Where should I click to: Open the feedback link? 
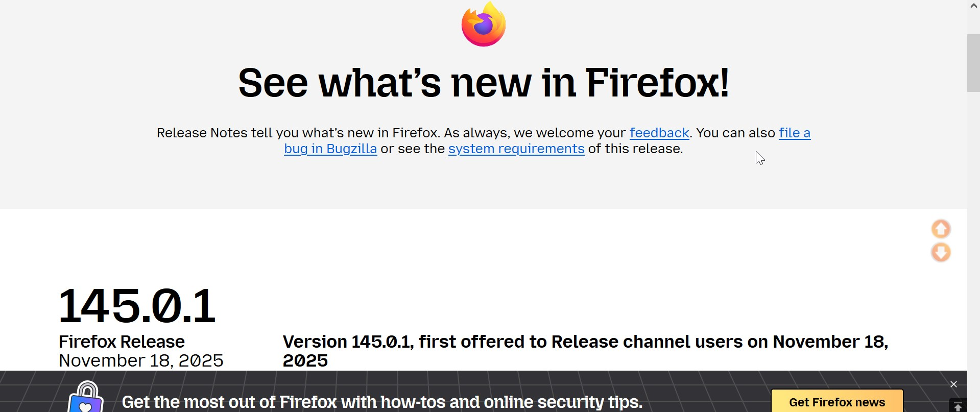(659, 133)
